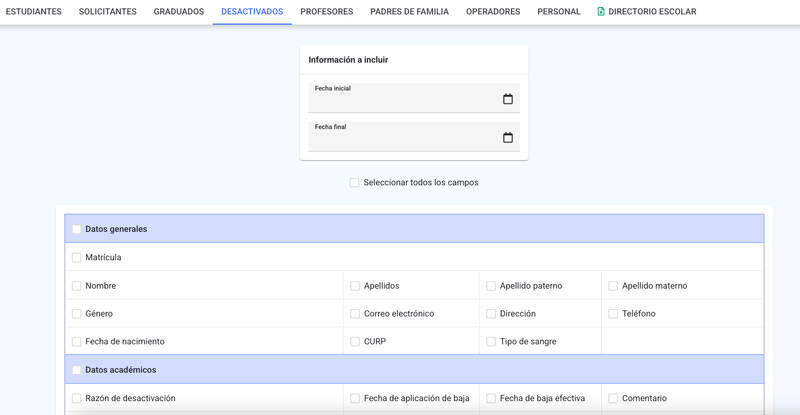
Task: Click the Fecha final date field
Action: [414, 136]
